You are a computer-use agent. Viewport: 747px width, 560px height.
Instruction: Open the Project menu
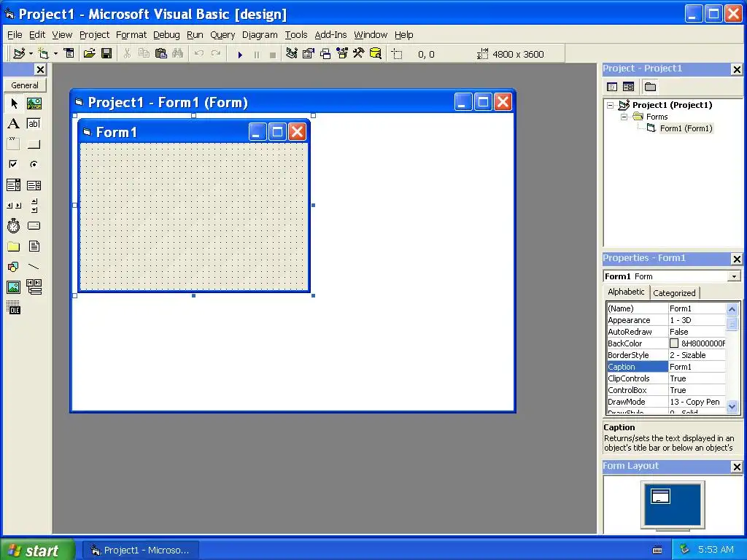(94, 35)
